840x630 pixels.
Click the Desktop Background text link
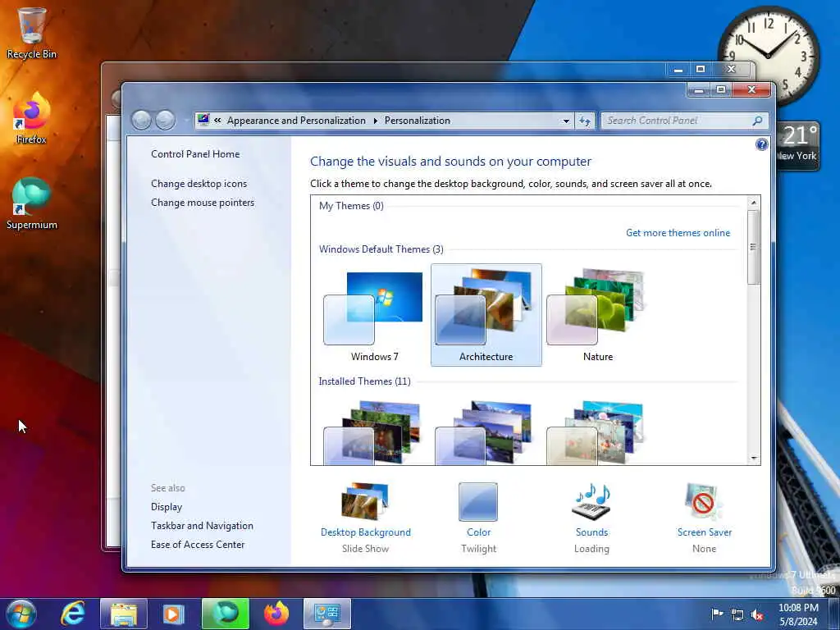[x=365, y=532]
